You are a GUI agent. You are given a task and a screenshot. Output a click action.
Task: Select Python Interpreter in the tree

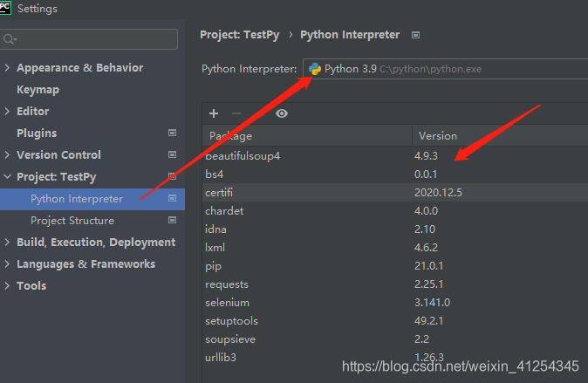coord(92,199)
